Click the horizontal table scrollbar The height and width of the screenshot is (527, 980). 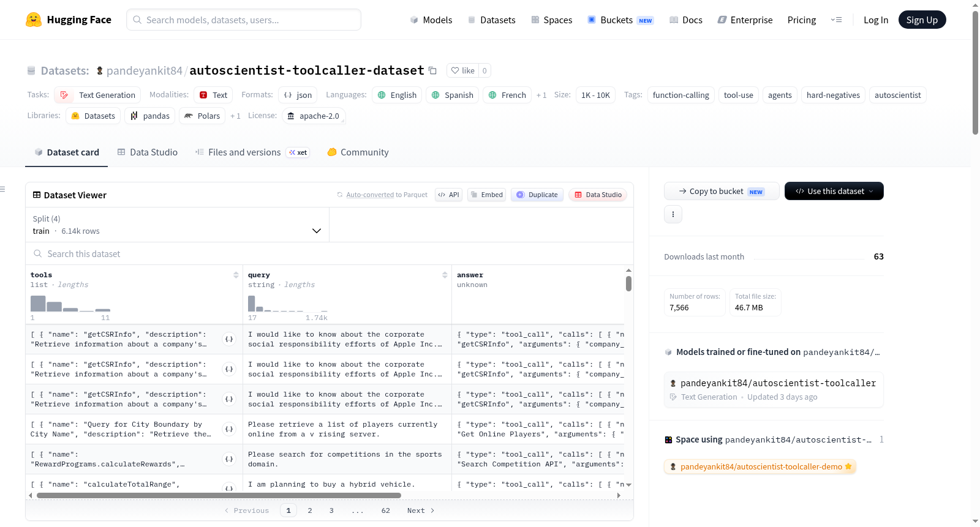[219, 495]
